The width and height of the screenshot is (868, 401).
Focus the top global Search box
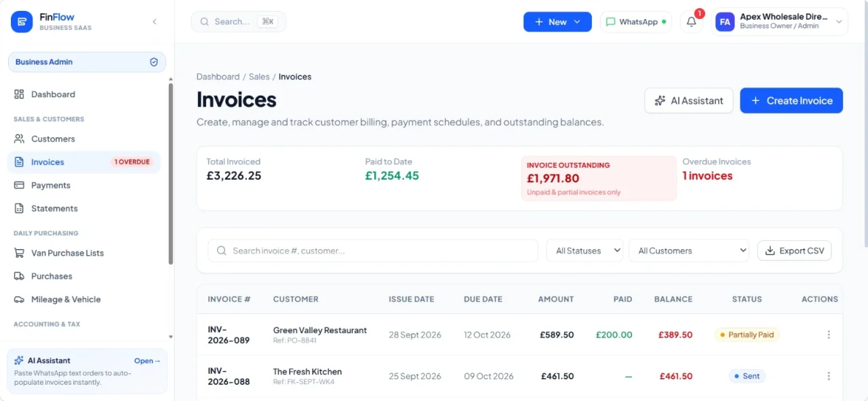coord(239,22)
